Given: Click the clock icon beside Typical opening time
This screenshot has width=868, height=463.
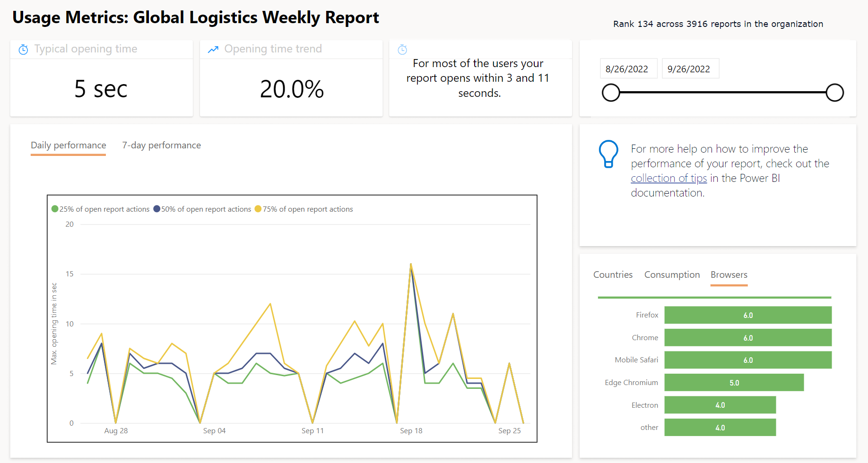Looking at the screenshot, I should 23,50.
